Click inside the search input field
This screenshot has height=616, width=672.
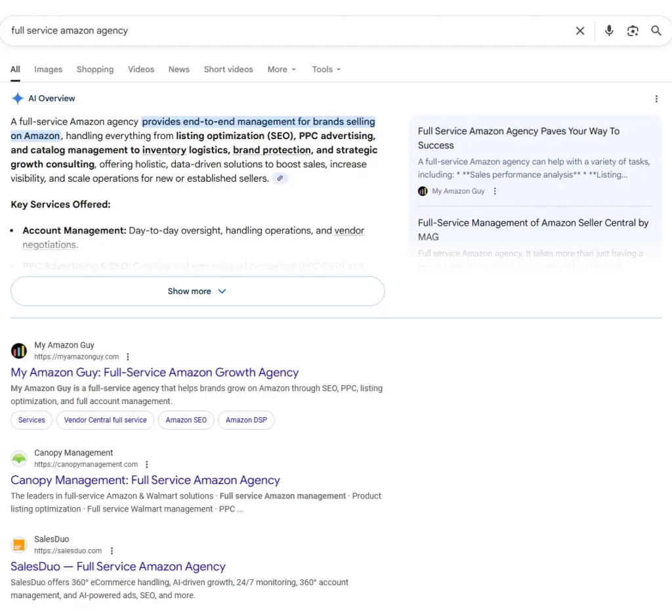262,30
